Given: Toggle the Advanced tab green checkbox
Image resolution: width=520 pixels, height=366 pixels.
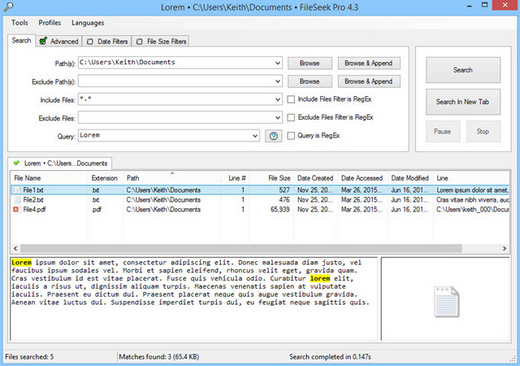Looking at the screenshot, I should (43, 41).
